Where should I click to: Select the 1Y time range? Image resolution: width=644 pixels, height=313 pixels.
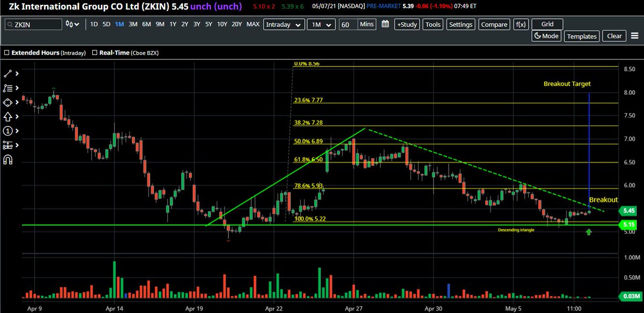point(173,24)
